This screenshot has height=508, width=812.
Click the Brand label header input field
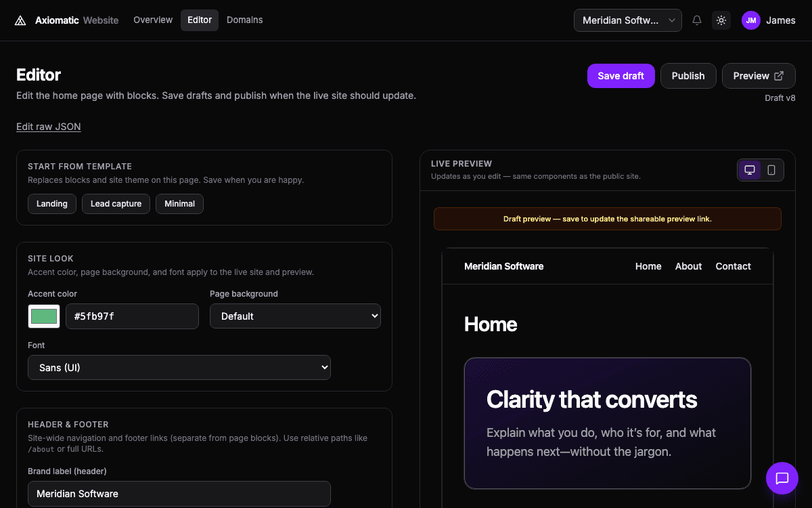(179, 494)
